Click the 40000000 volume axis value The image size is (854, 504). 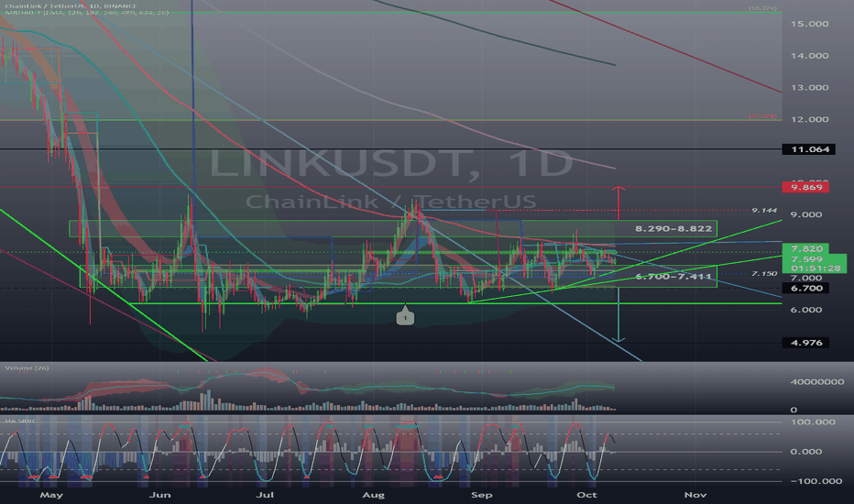point(817,382)
